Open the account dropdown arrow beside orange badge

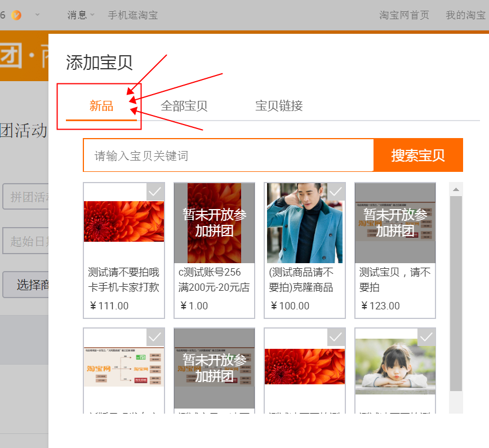[x=37, y=15]
